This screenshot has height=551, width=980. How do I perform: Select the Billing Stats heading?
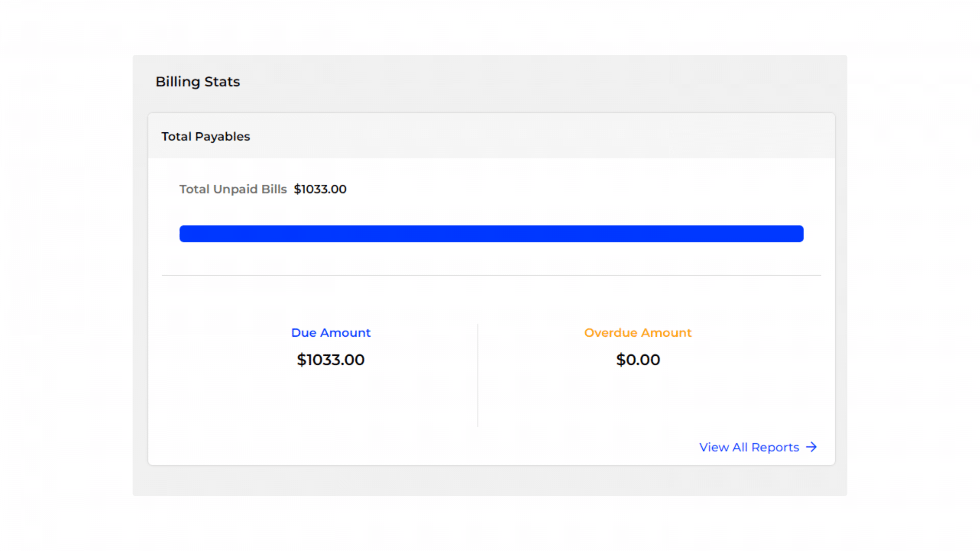tap(197, 82)
